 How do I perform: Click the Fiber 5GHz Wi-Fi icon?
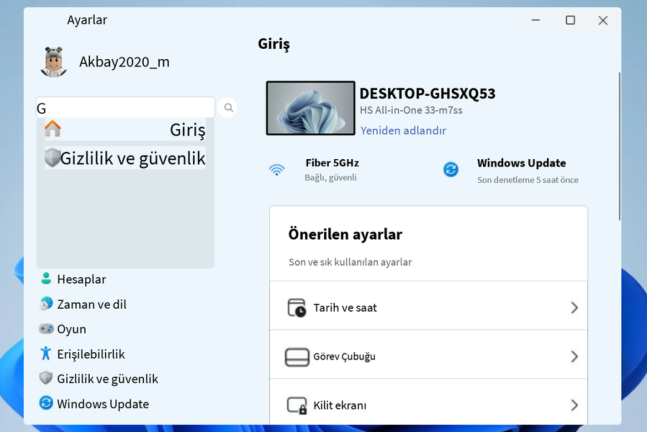(x=277, y=170)
